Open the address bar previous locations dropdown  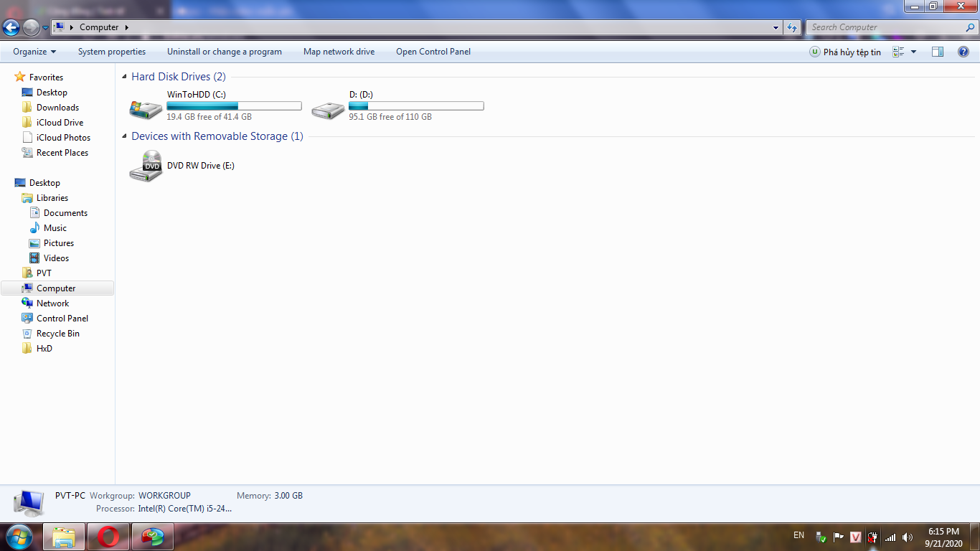click(776, 27)
